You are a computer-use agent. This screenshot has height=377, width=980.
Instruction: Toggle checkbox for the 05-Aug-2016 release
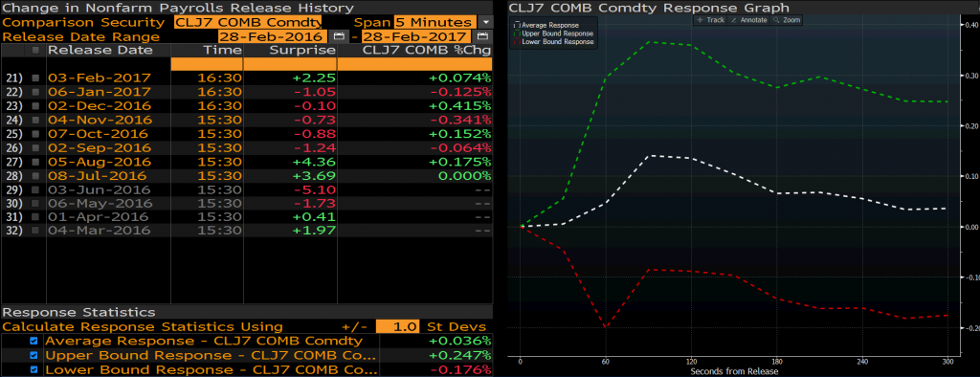click(35, 162)
